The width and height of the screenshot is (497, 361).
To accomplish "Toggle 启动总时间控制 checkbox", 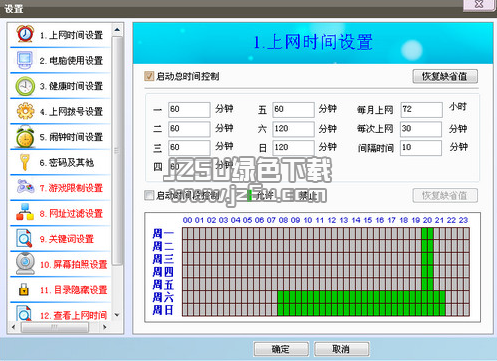I will point(149,76).
